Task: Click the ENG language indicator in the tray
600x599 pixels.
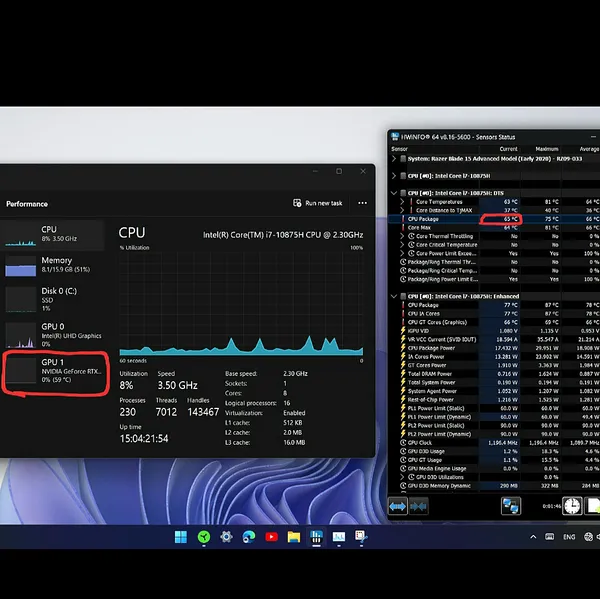Action: tap(569, 537)
